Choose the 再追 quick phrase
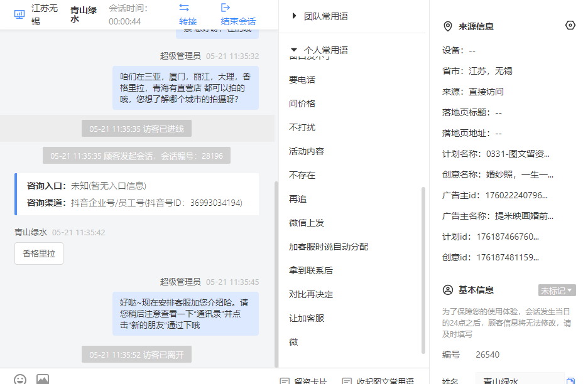 click(x=298, y=199)
